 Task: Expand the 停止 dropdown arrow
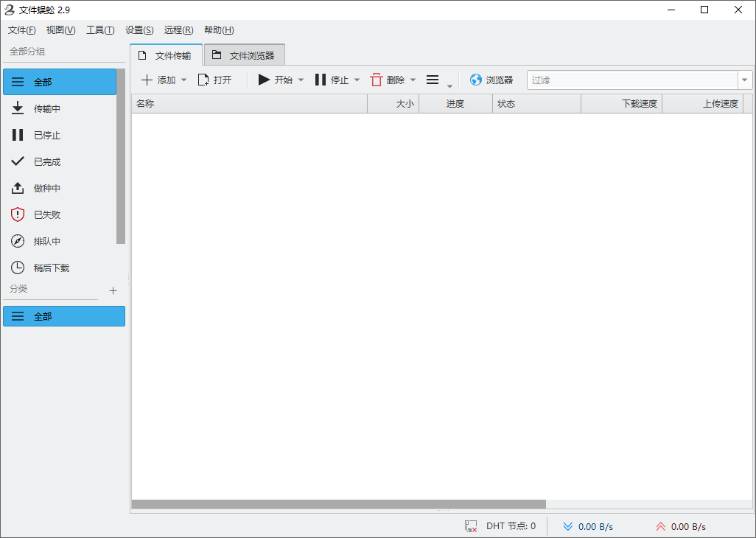tap(357, 80)
